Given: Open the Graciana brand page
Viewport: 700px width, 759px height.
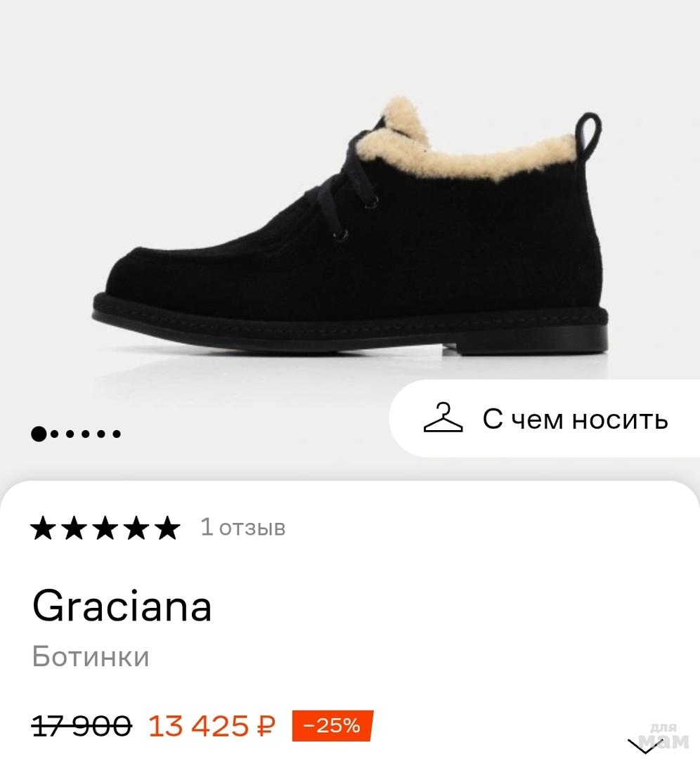Looking at the screenshot, I should 122,606.
